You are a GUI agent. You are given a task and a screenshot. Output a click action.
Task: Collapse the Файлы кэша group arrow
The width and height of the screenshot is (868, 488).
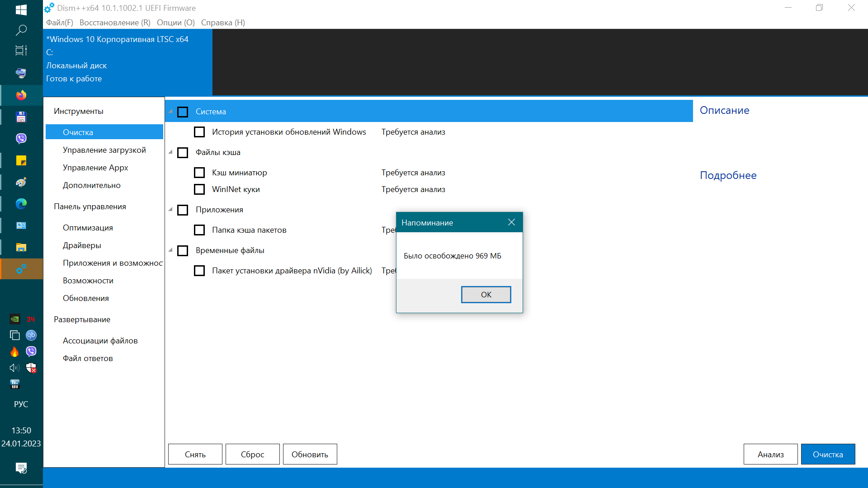(171, 152)
